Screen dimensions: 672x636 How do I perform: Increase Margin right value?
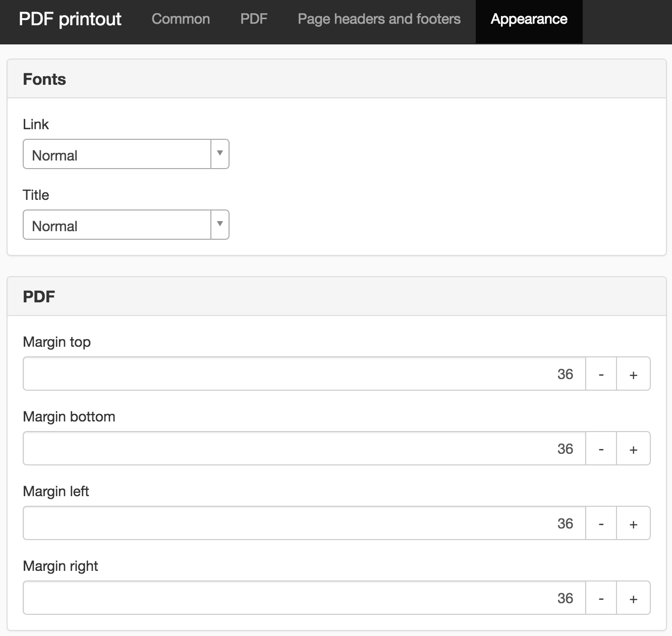pyautogui.click(x=633, y=598)
